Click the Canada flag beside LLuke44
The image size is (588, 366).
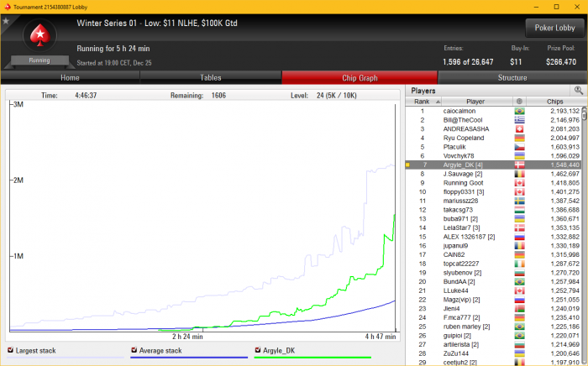click(x=519, y=291)
